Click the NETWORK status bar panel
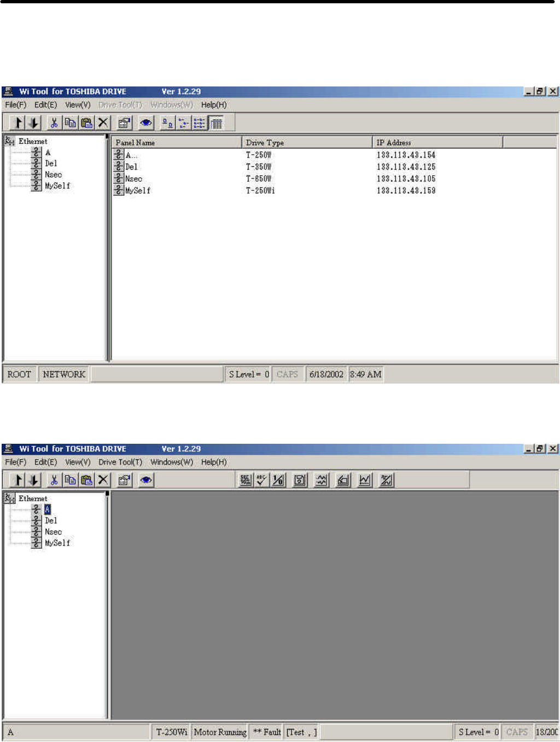The height and width of the screenshot is (742, 560). (x=63, y=374)
